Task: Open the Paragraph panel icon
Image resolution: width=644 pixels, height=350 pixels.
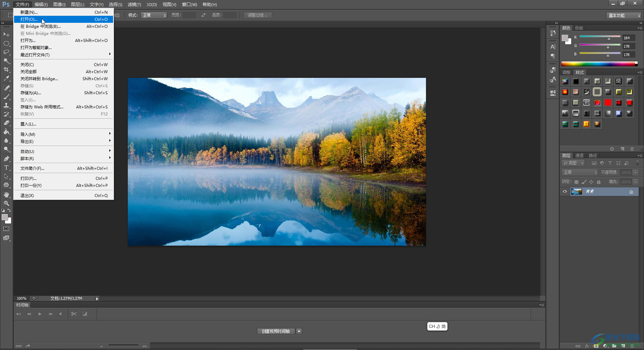Action: (x=553, y=56)
